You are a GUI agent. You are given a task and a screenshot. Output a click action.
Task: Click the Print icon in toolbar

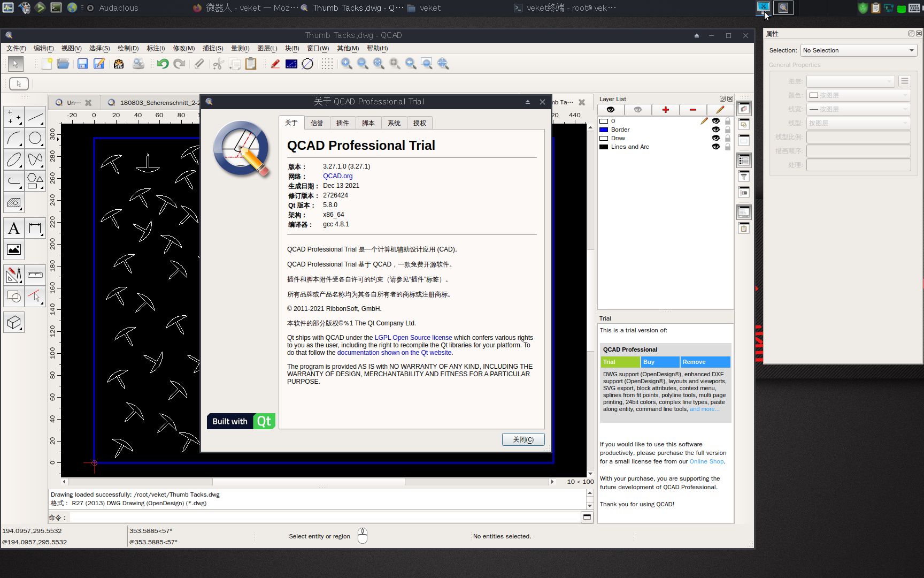click(x=138, y=64)
